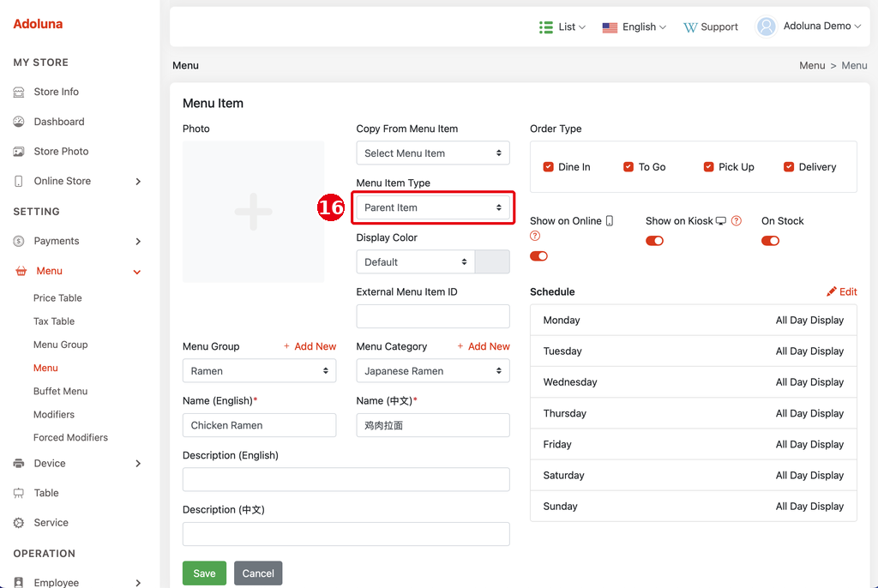The height and width of the screenshot is (588, 878).
Task: Open the Copy From Menu Item dropdown
Action: 433,153
